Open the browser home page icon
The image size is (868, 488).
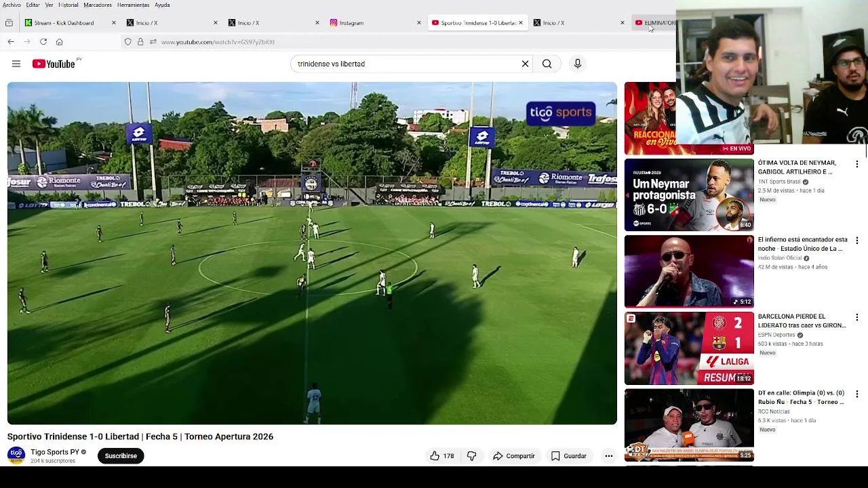coord(60,42)
